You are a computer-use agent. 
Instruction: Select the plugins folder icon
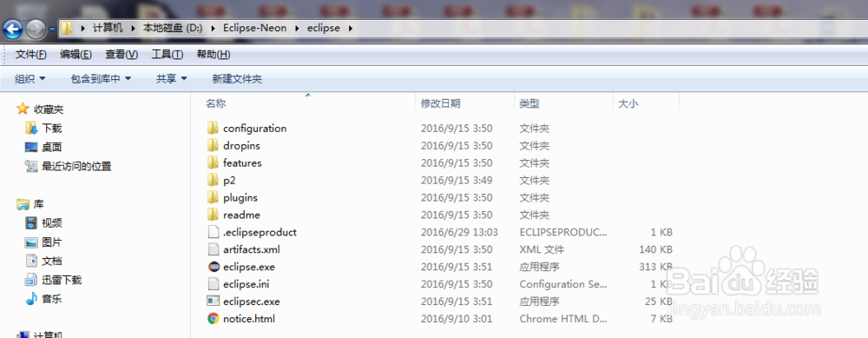pos(214,197)
